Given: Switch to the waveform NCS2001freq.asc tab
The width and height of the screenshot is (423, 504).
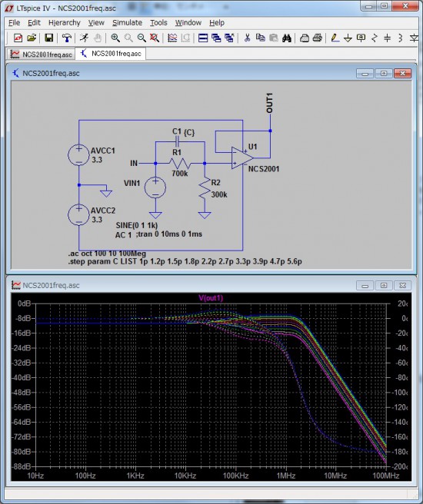Looking at the screenshot, I should tap(41, 55).
